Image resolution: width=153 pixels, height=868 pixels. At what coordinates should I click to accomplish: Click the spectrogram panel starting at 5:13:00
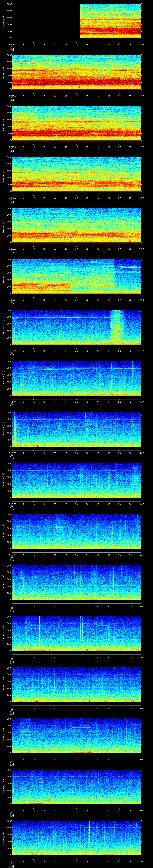tap(76, 480)
